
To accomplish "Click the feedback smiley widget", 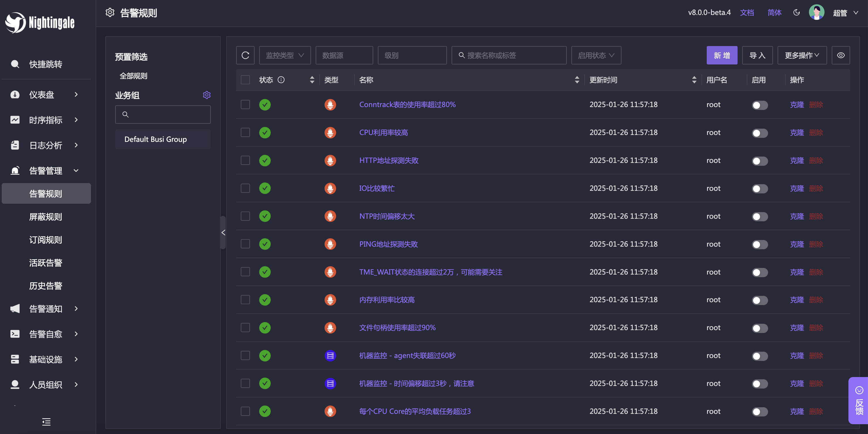I will pos(858,400).
